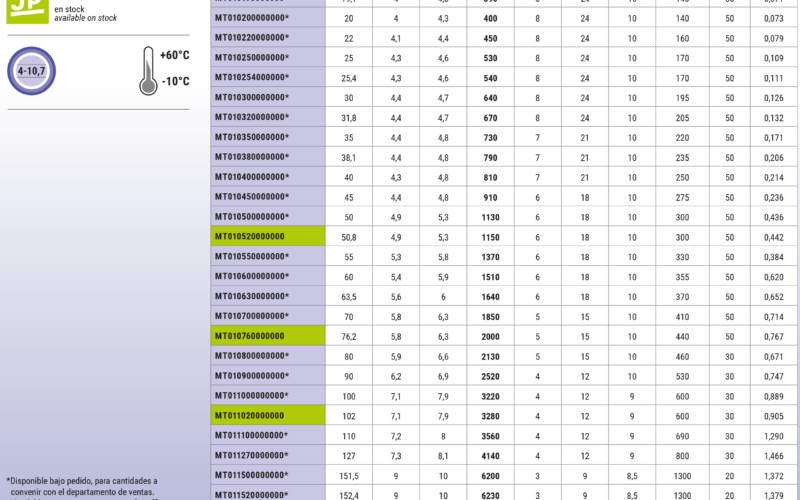
Task: Click product code MT011270000000*
Action: (x=251, y=456)
